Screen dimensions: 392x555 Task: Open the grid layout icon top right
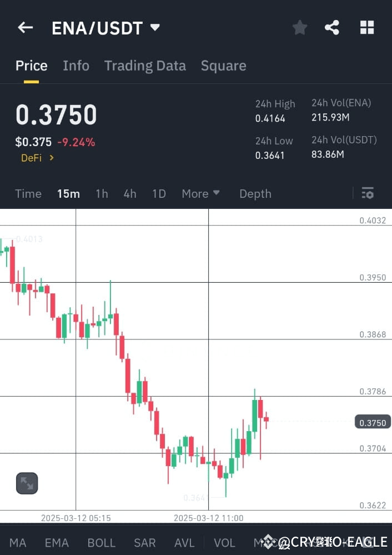(367, 27)
